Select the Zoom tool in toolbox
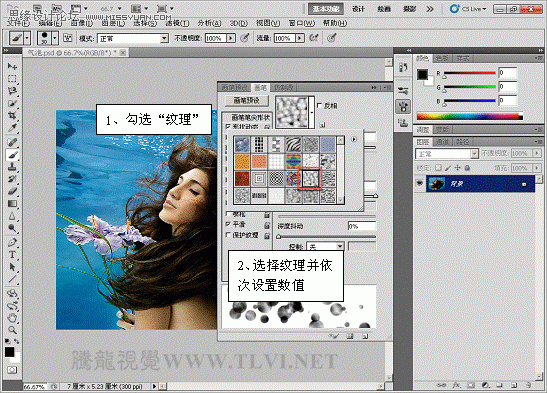The image size is (547, 393). (12, 330)
